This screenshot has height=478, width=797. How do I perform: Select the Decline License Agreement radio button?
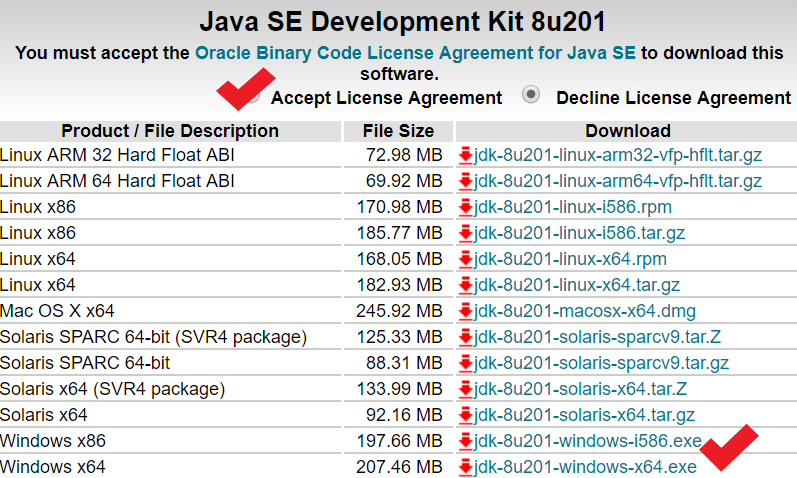[x=531, y=95]
